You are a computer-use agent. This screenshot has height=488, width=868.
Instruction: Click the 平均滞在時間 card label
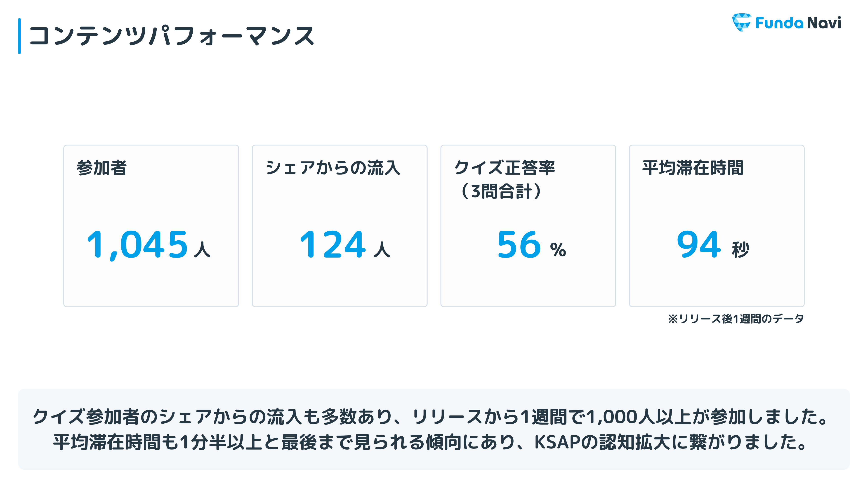(x=693, y=168)
